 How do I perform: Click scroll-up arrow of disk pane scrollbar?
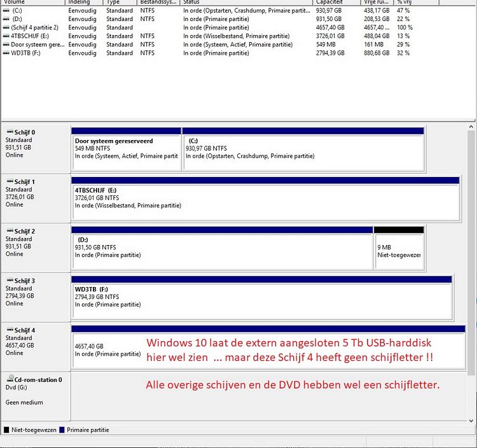pos(471,127)
